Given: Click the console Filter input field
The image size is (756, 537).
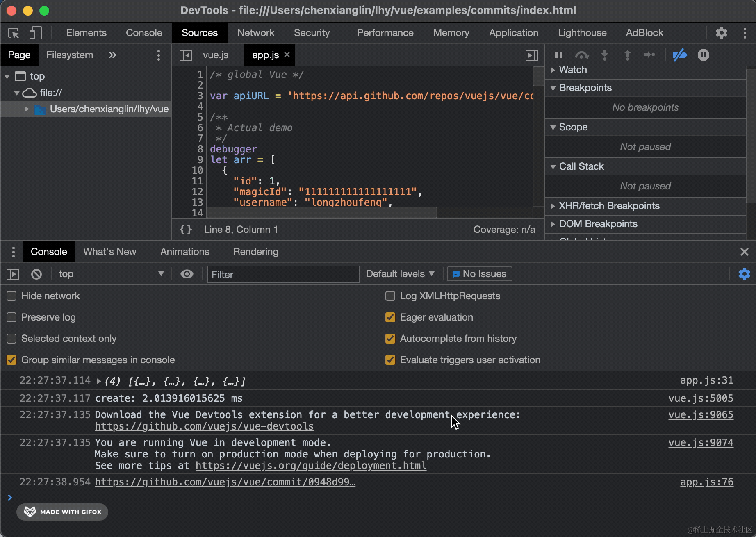Looking at the screenshot, I should pyautogui.click(x=283, y=274).
